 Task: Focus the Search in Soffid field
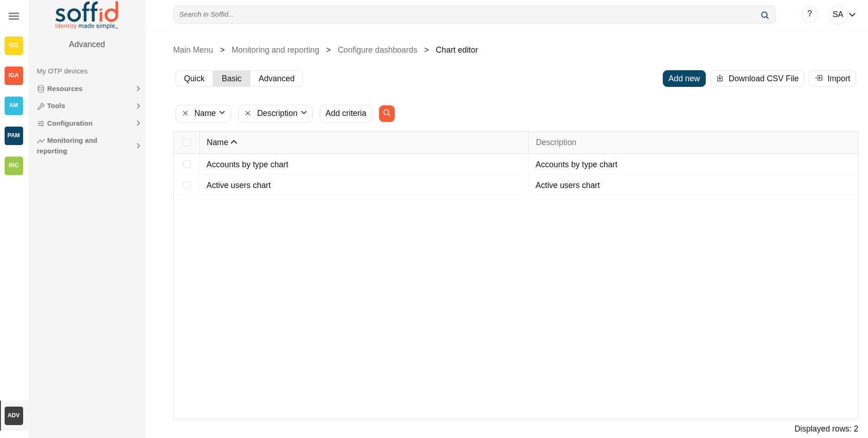point(467,15)
